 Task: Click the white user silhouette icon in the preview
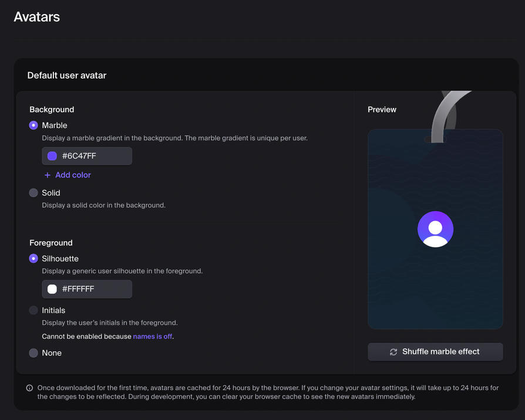[435, 229]
